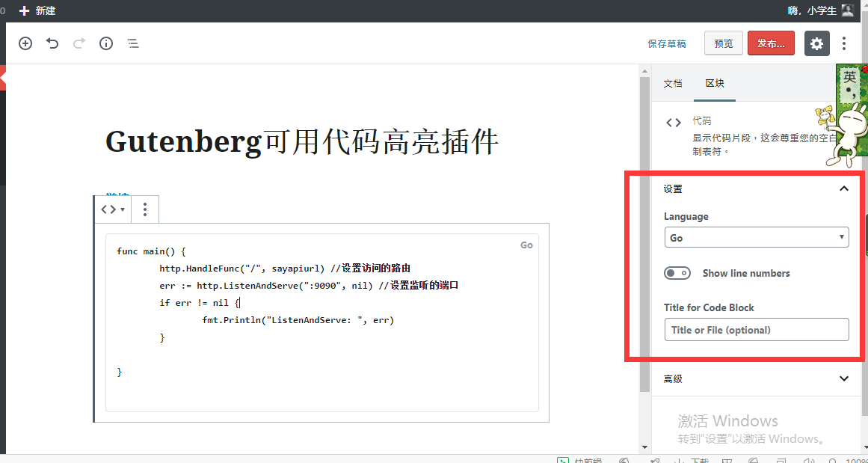Click the Title for Code Block field
This screenshot has height=463, width=868.
click(756, 330)
